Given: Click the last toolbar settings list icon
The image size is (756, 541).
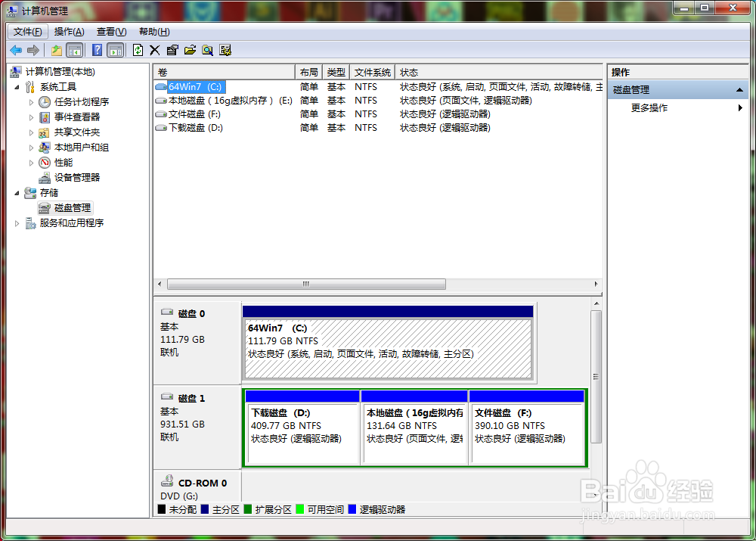Looking at the screenshot, I should (x=225, y=50).
